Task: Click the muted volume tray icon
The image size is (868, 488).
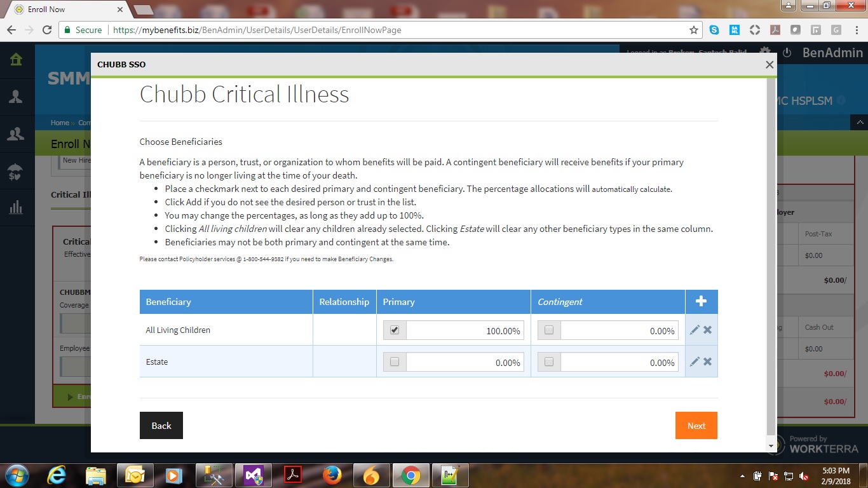Action: tap(804, 475)
